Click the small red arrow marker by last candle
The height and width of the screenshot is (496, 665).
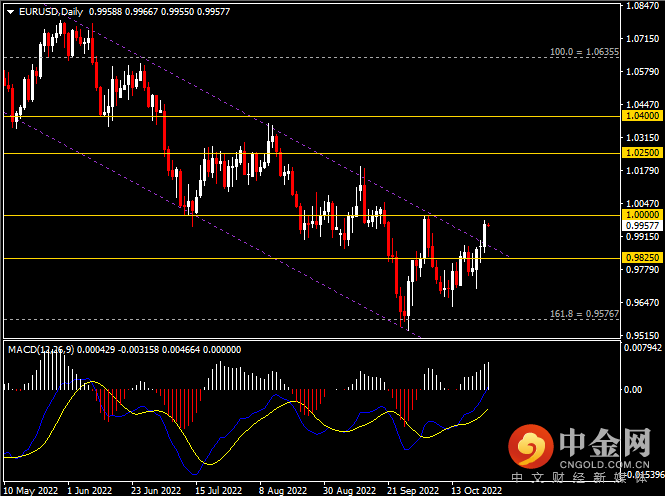[x=489, y=225]
